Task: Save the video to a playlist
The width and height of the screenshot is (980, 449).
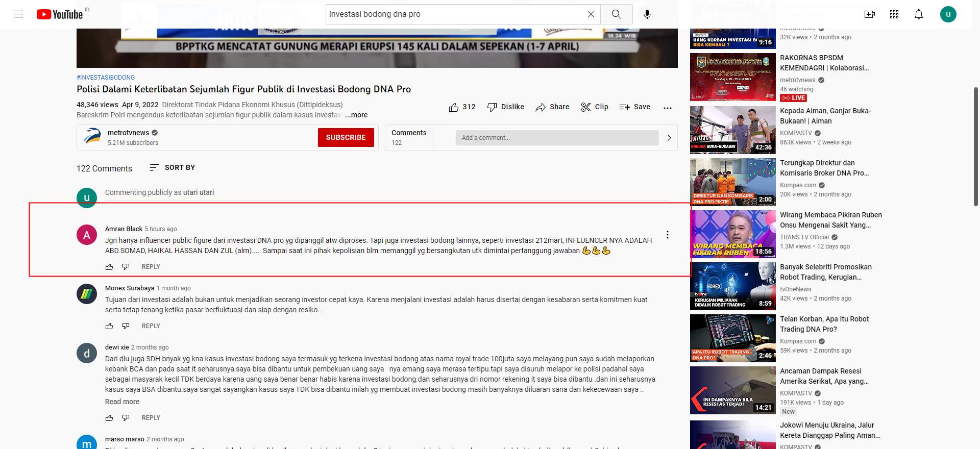Action: coord(634,107)
